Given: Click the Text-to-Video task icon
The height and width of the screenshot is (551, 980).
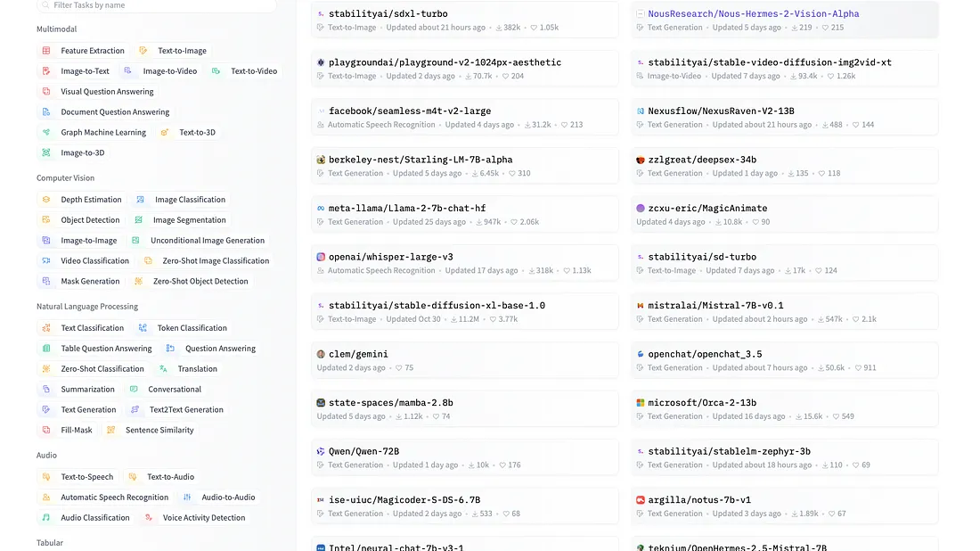Looking at the screenshot, I should tap(216, 71).
